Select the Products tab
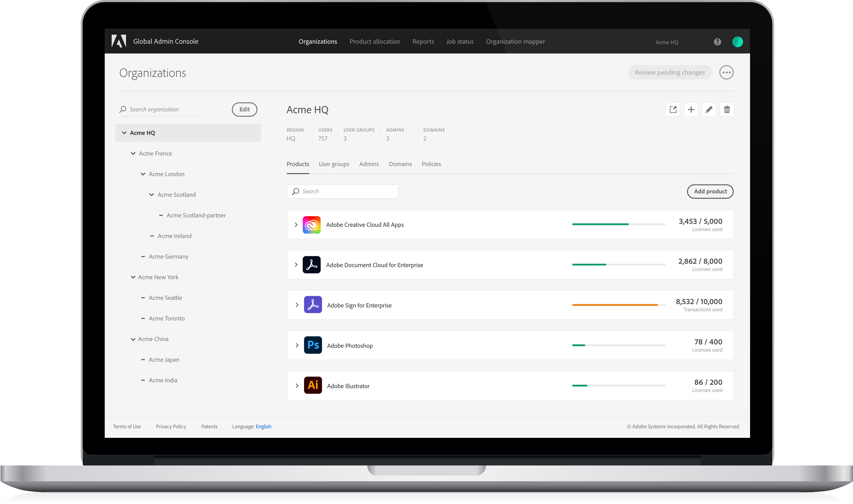The image size is (853, 504). click(x=298, y=164)
